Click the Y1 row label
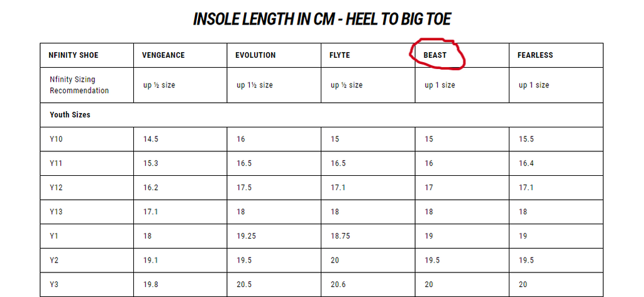 click(54, 237)
